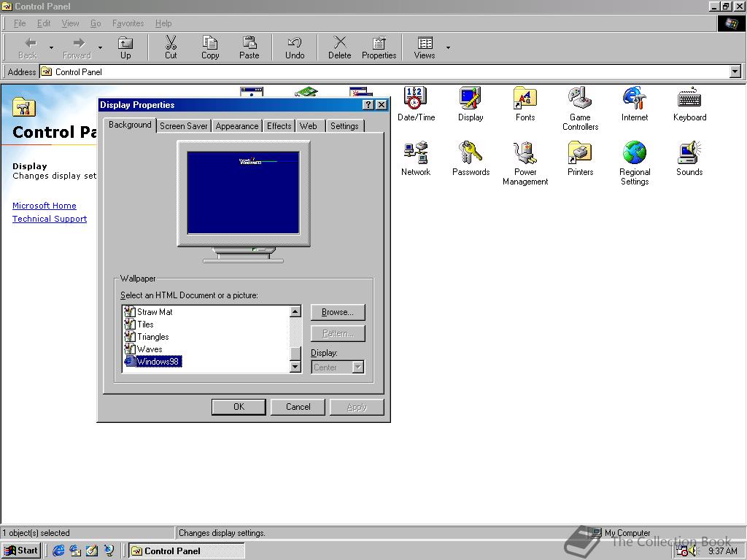Open the Address bar dropdown

point(735,72)
